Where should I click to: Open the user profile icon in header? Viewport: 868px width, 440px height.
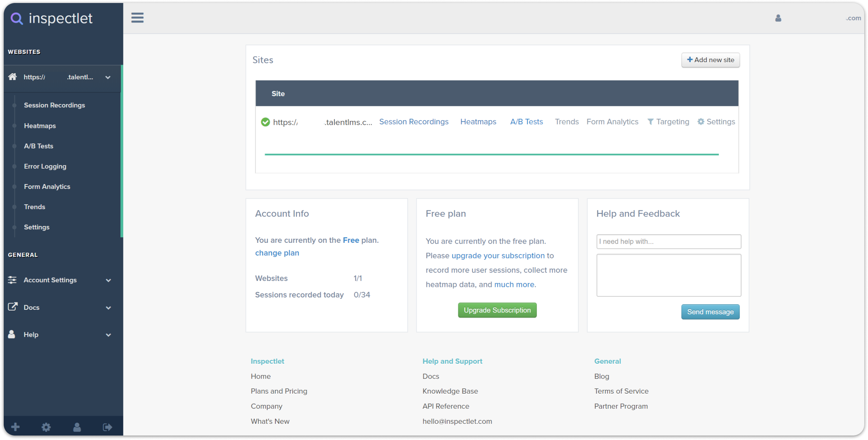coord(778,18)
